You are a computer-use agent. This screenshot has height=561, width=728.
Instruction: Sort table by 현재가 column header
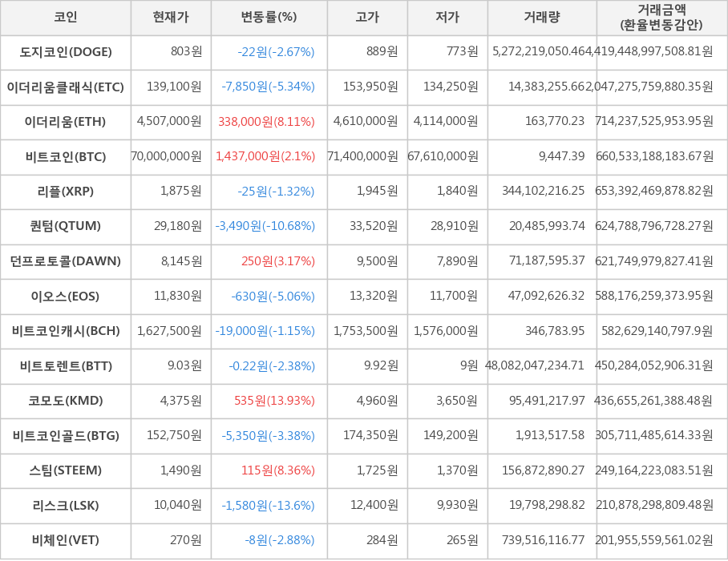pyautogui.click(x=170, y=18)
